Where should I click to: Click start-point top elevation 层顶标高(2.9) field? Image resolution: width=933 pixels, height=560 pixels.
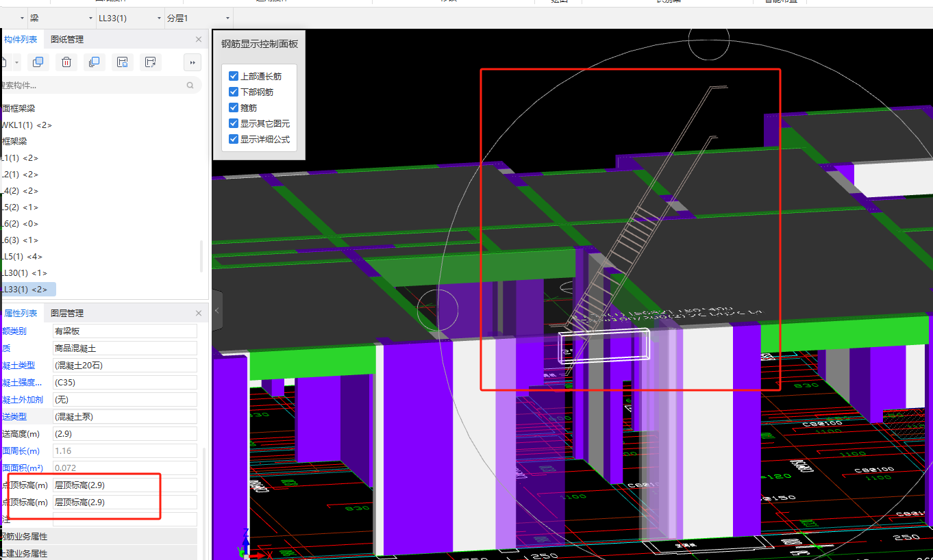(125, 485)
